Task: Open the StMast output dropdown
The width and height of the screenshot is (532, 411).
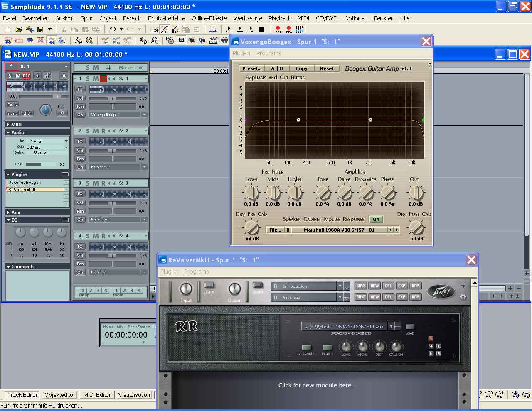Action: [66, 147]
